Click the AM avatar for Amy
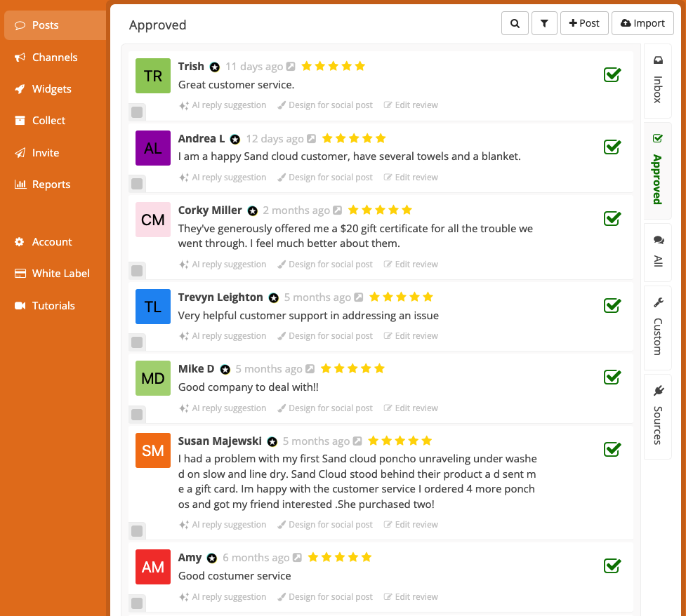 pos(153,567)
